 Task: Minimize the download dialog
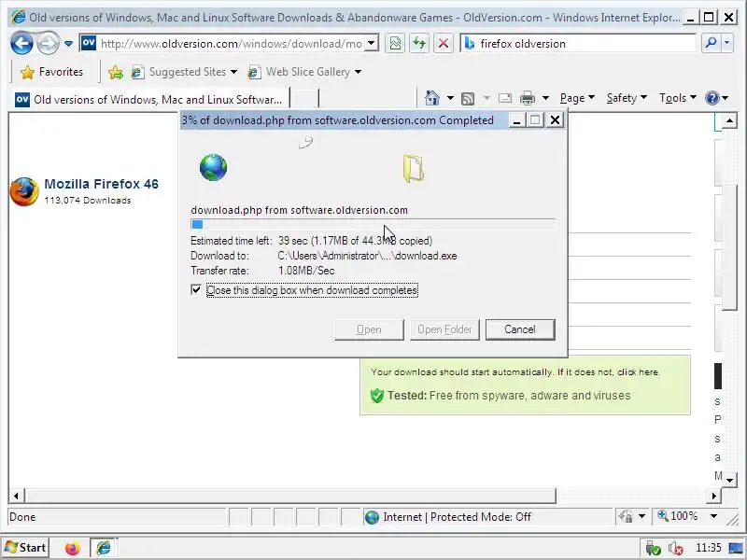pos(516,120)
